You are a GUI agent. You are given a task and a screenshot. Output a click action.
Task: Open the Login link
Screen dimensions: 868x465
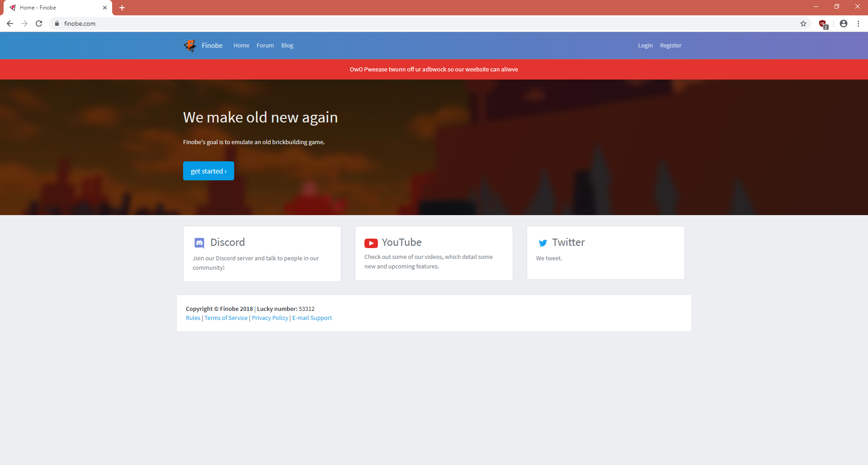(645, 45)
